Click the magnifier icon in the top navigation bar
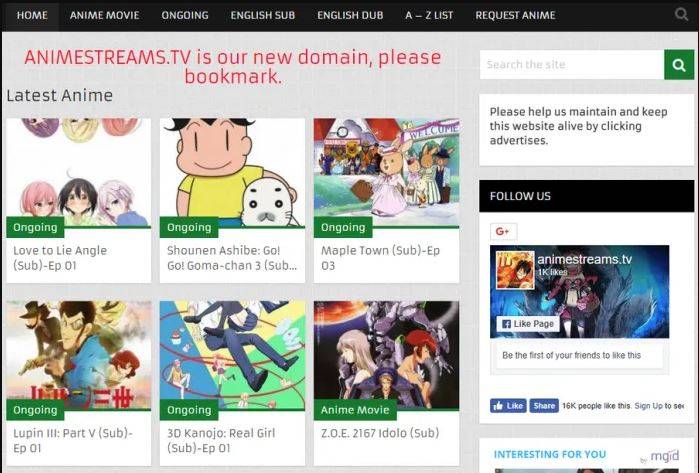 click(x=681, y=15)
